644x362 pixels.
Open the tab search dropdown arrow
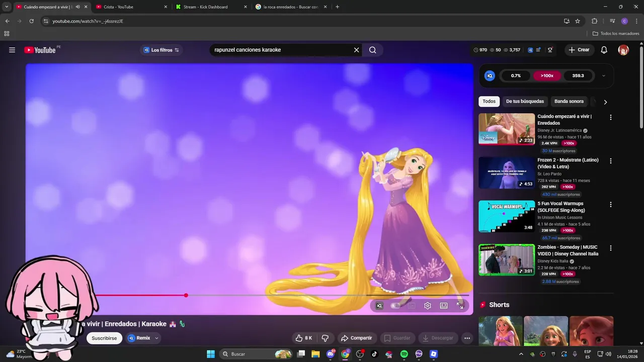(x=7, y=7)
